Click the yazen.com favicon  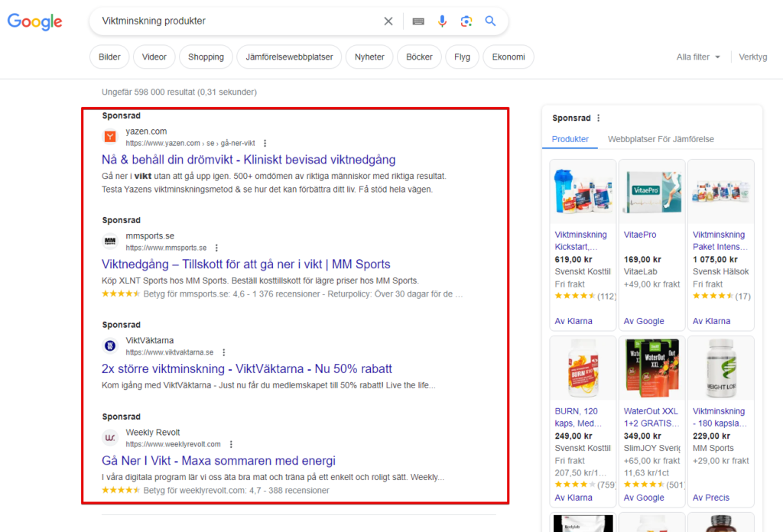tap(110, 136)
